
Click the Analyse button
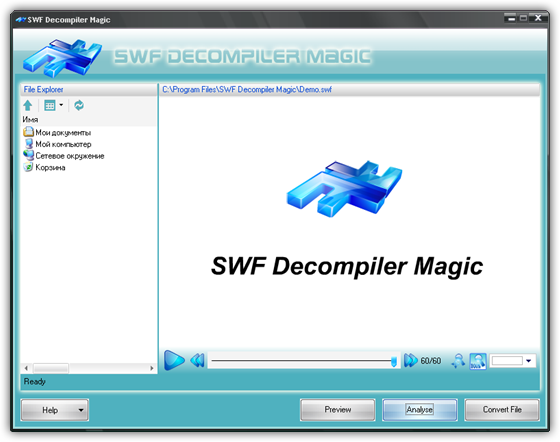pos(420,410)
